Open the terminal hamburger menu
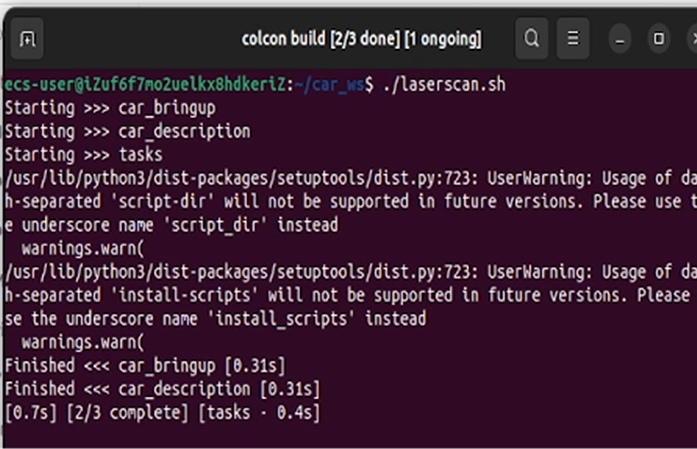 [573, 39]
